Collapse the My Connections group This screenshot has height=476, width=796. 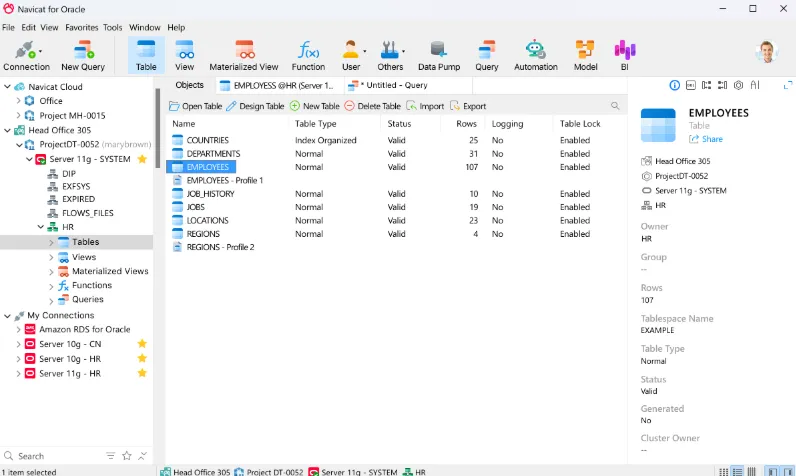[x=8, y=316]
